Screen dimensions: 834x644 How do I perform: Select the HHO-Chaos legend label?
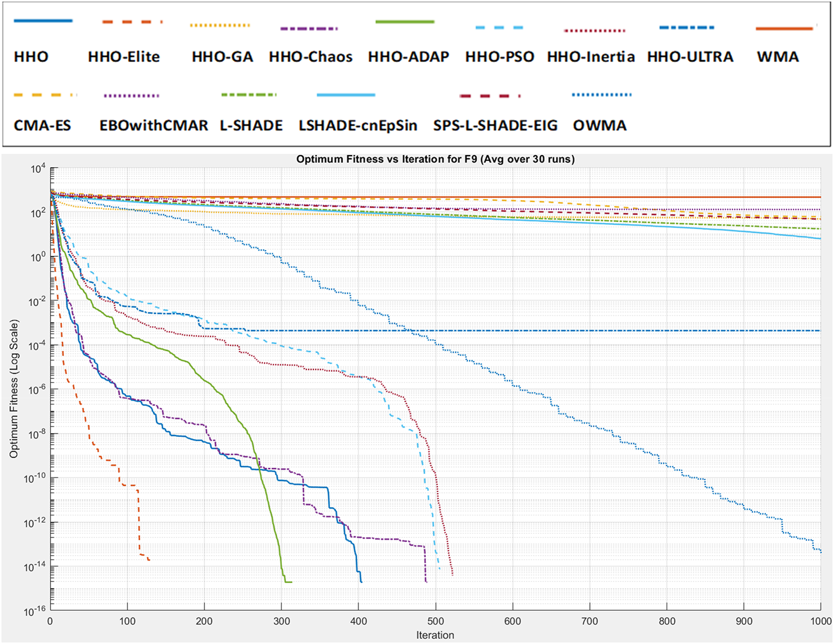[x=311, y=57]
